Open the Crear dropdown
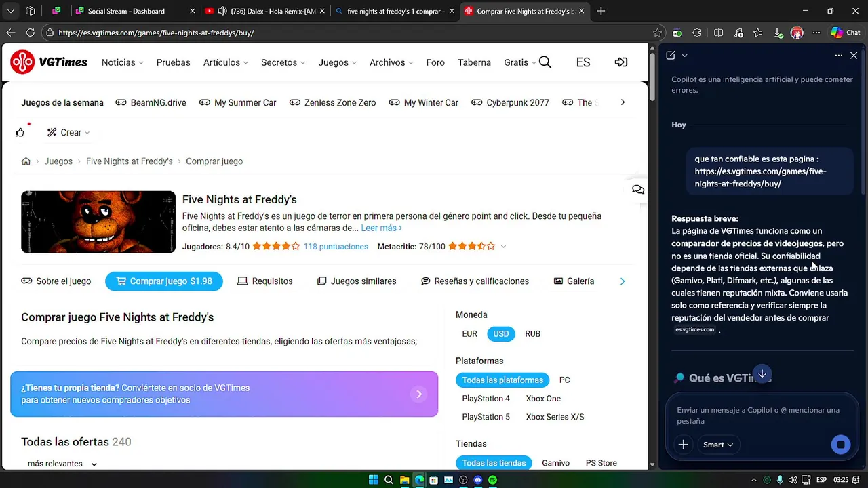 pyautogui.click(x=68, y=132)
